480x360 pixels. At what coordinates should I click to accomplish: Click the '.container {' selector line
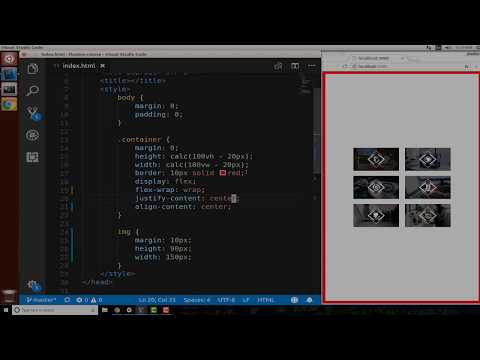coord(144,139)
